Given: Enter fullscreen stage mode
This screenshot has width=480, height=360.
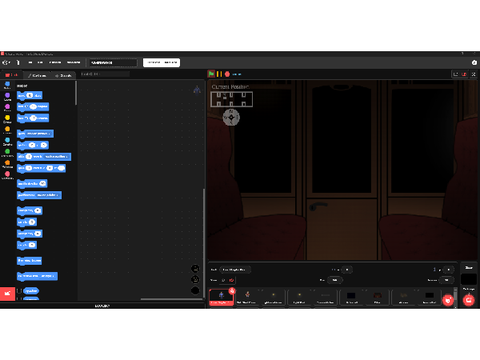Looking at the screenshot, I should (473, 74).
